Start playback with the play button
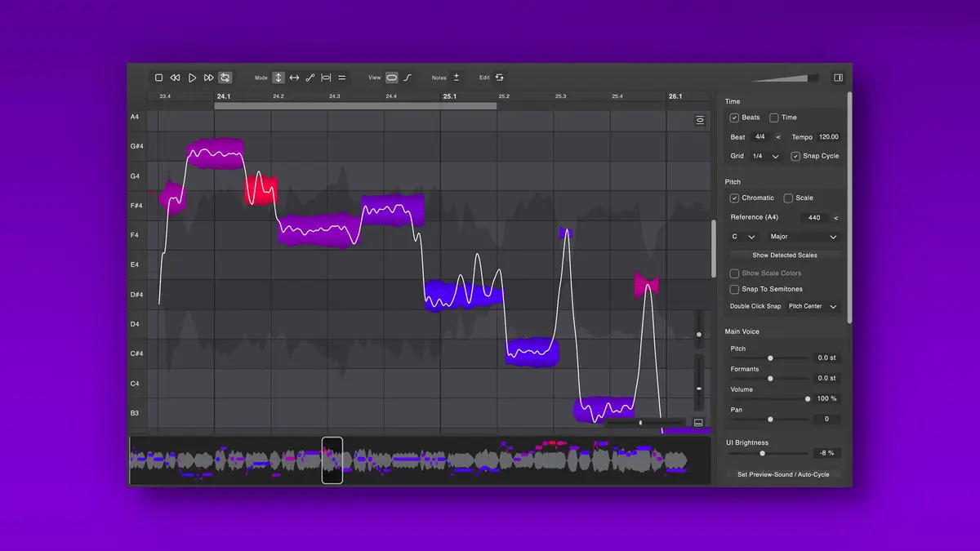Viewport: 980px width, 551px height. [192, 78]
